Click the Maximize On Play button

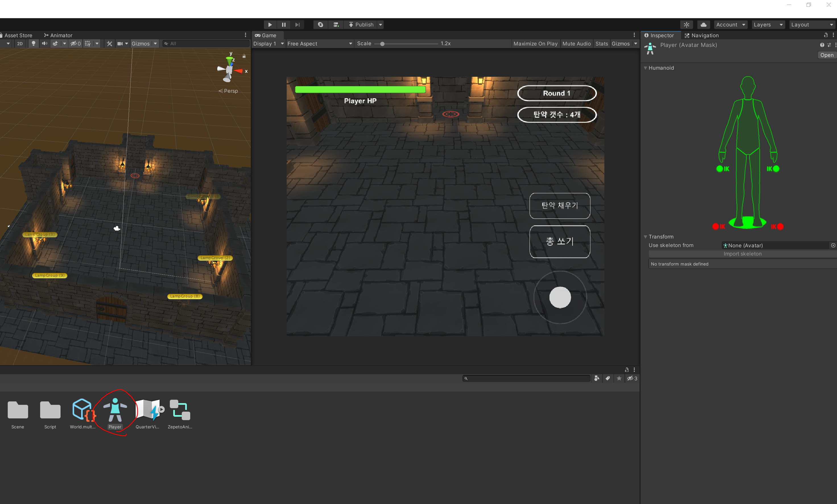(535, 43)
